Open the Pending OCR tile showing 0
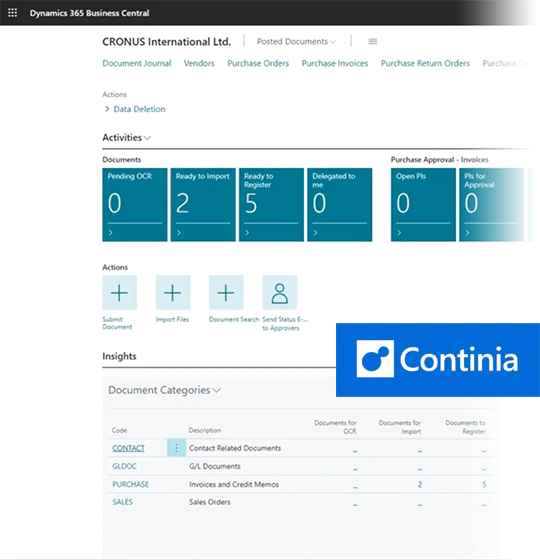This screenshot has height=560, width=540. (135, 205)
